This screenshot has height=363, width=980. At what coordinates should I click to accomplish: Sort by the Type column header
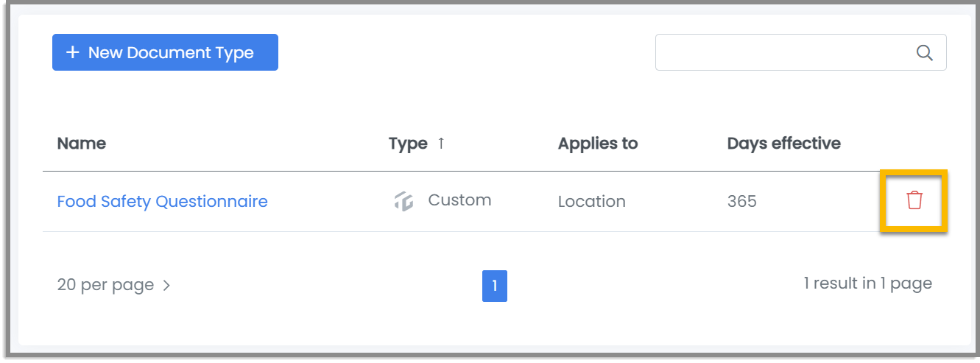[408, 144]
